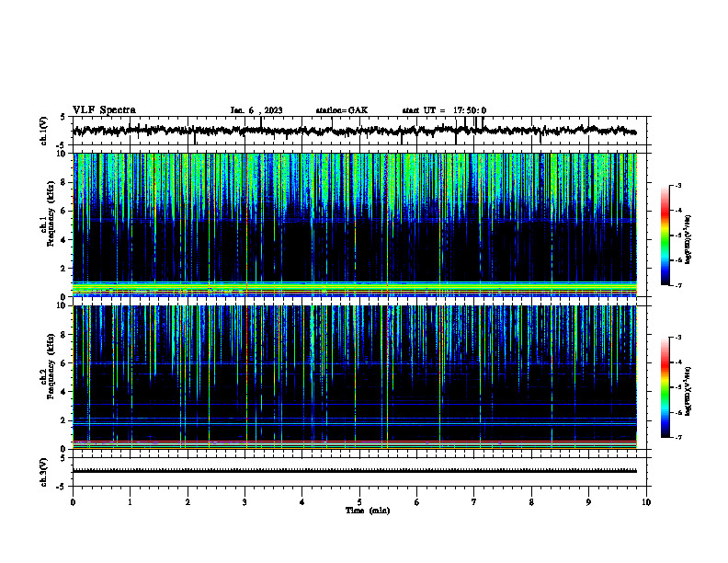
Task: Click the ch.2 spectrogram color scale bar
Action: pos(665,387)
